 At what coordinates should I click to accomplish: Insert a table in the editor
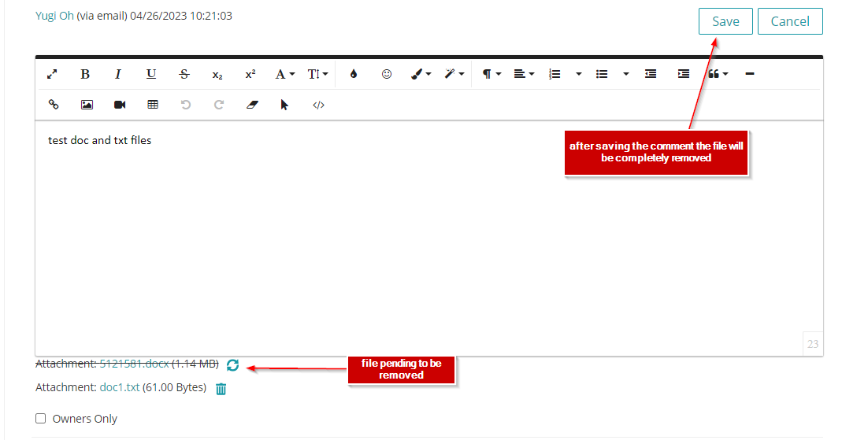click(153, 105)
